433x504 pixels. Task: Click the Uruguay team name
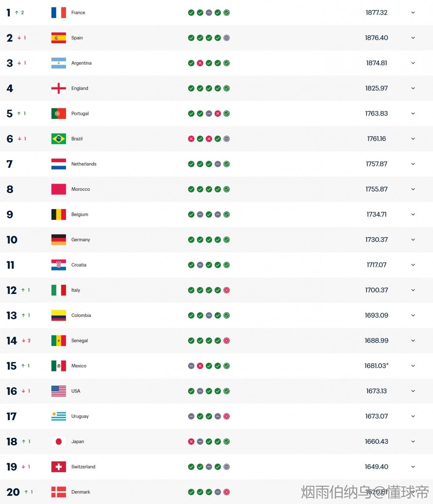click(x=80, y=416)
